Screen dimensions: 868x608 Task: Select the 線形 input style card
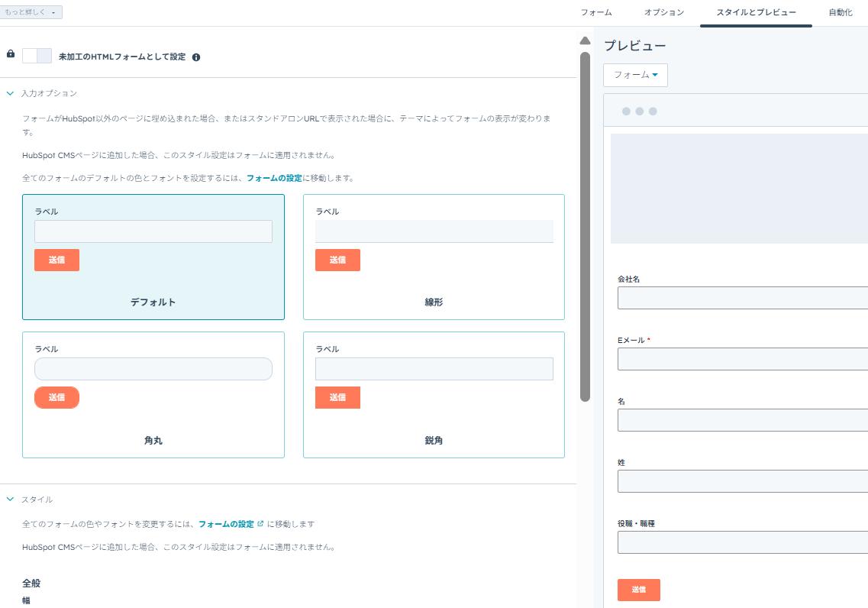point(434,257)
